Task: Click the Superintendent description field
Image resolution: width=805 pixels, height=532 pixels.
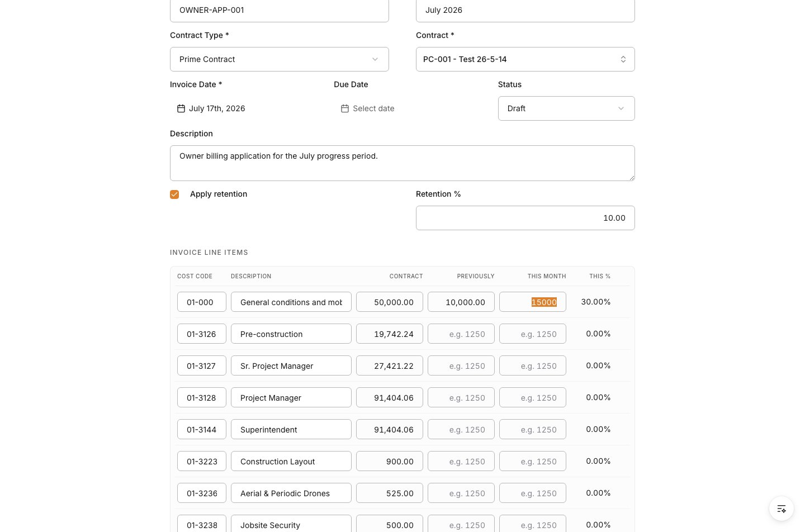Action: click(x=291, y=429)
